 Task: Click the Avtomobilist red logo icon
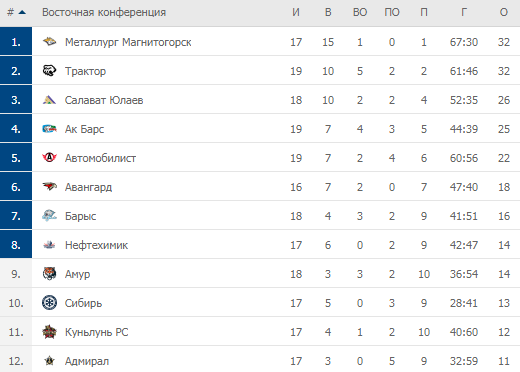coord(49,157)
